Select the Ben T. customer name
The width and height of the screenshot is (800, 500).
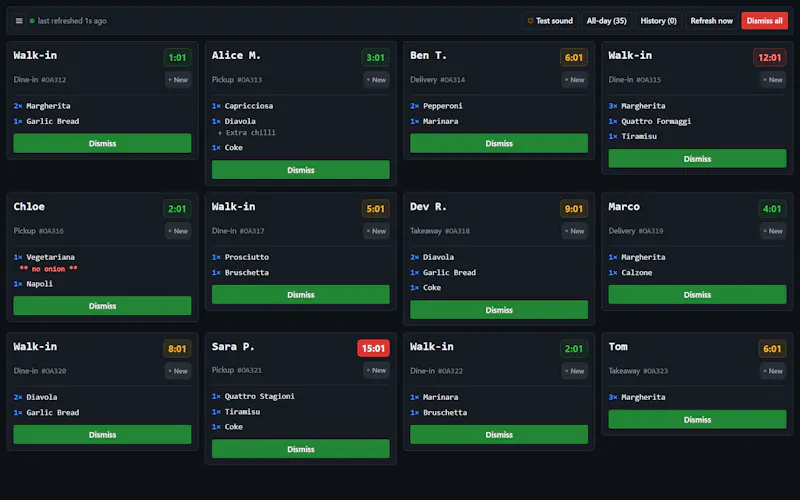point(429,56)
